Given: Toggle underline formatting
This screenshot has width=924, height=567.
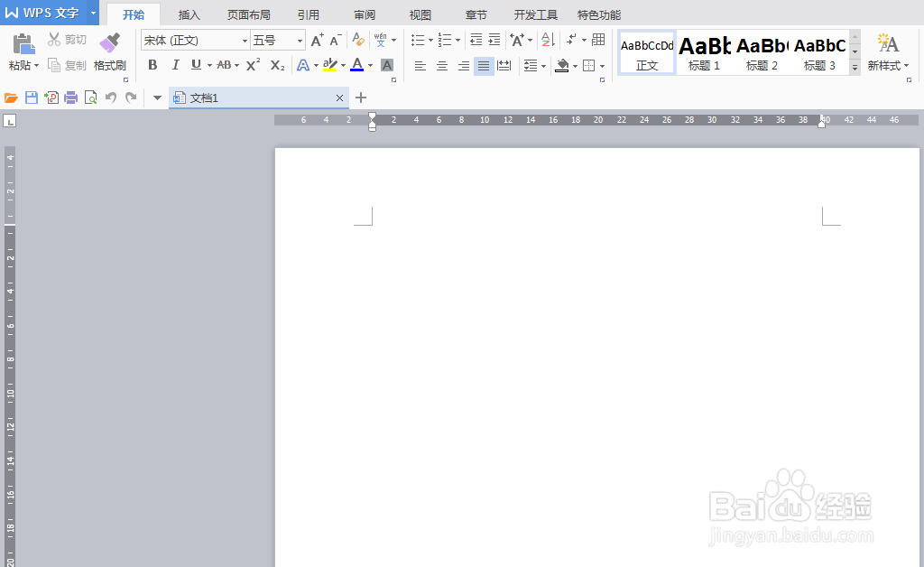Looking at the screenshot, I should (x=196, y=65).
